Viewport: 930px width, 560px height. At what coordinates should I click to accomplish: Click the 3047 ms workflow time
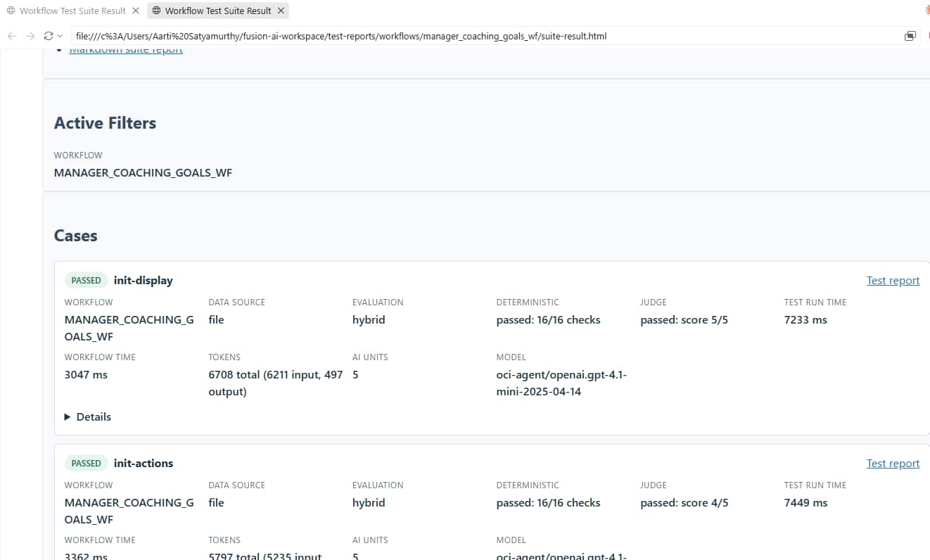(x=86, y=374)
